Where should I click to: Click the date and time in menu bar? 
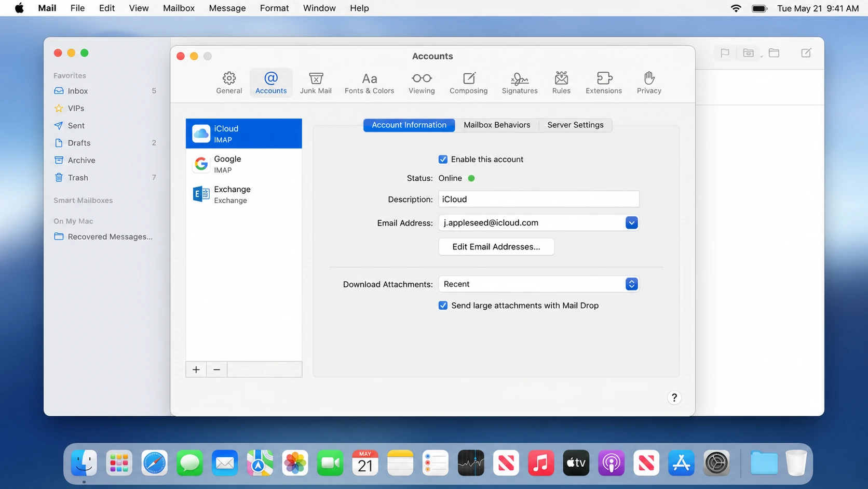click(x=818, y=8)
